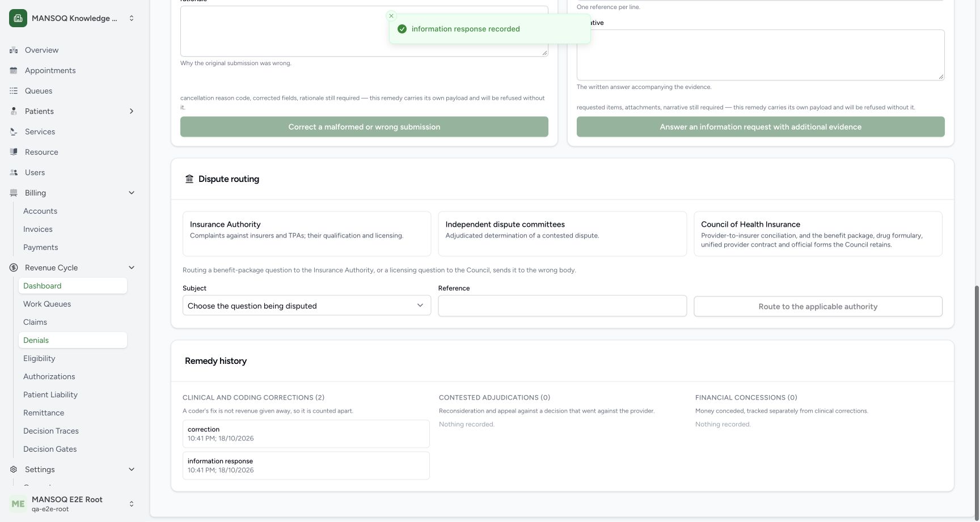980x522 pixels.
Task: Open Accounts under Billing
Action: (40, 211)
